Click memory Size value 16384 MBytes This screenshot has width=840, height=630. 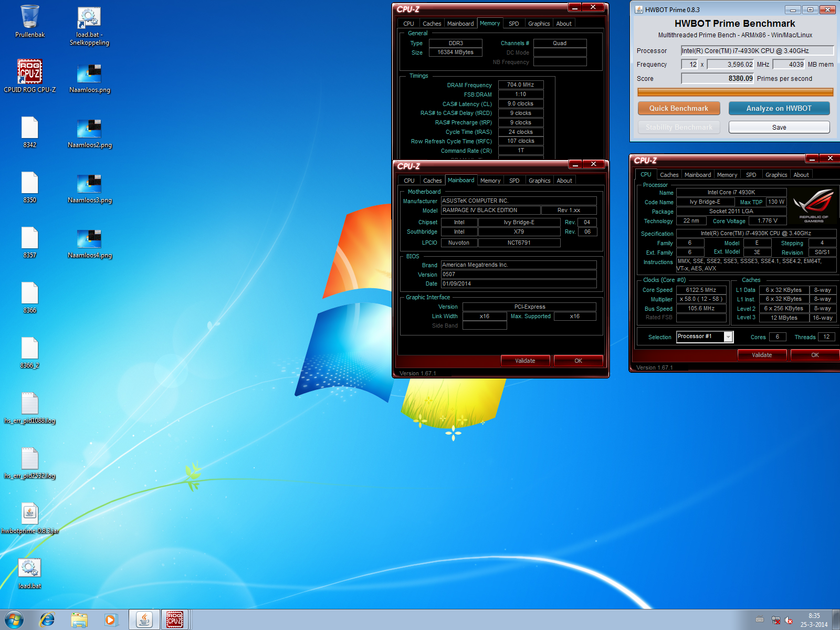click(x=455, y=52)
